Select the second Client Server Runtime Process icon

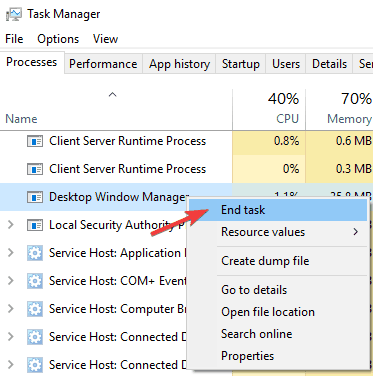(x=35, y=169)
